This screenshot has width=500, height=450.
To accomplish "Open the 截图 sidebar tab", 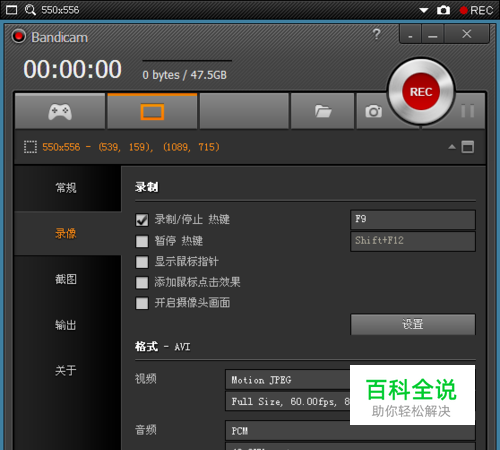I will click(68, 279).
